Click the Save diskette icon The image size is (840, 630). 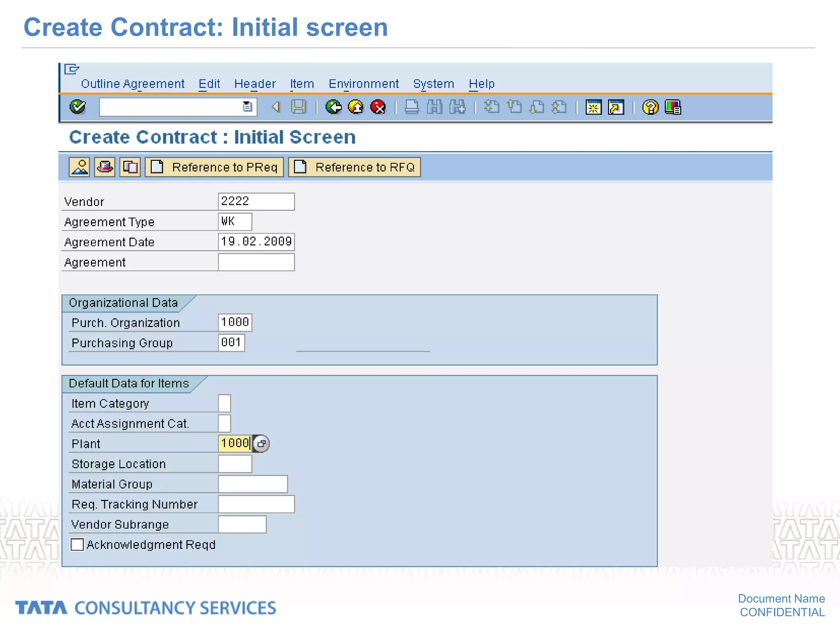[x=299, y=107]
